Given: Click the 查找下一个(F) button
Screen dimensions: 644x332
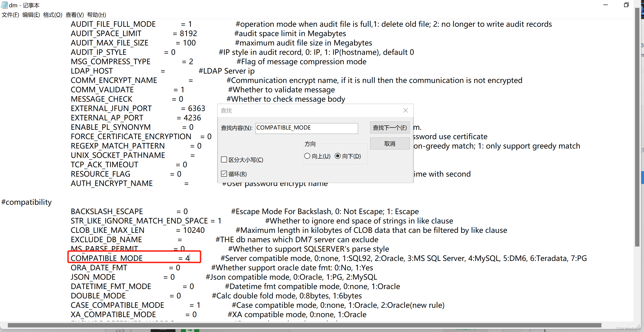Looking at the screenshot, I should coord(390,127).
